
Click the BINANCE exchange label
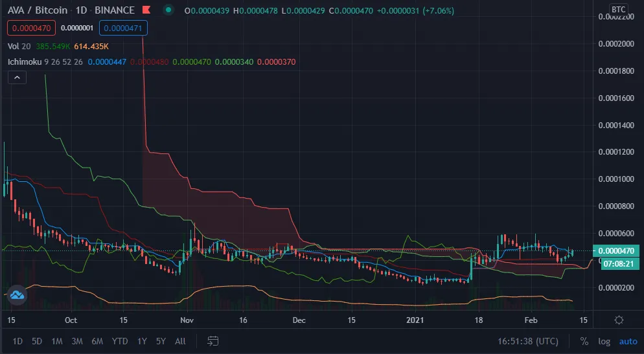click(x=115, y=10)
